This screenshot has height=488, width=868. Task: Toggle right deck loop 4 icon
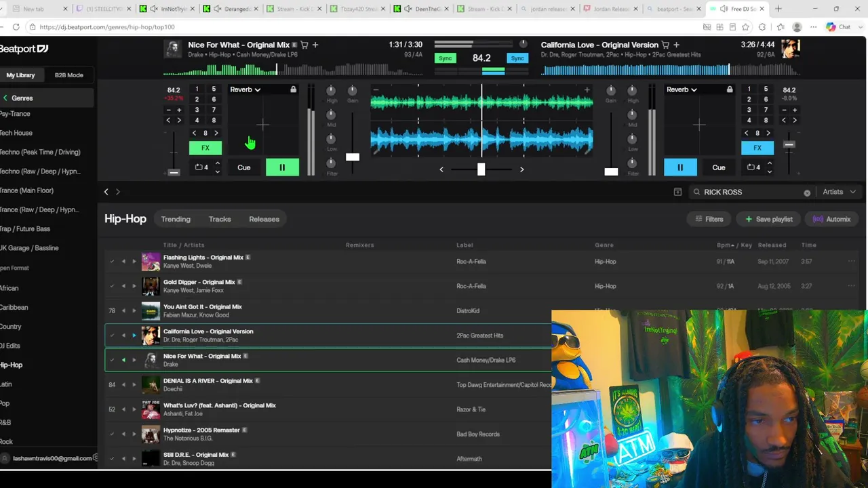click(x=753, y=167)
